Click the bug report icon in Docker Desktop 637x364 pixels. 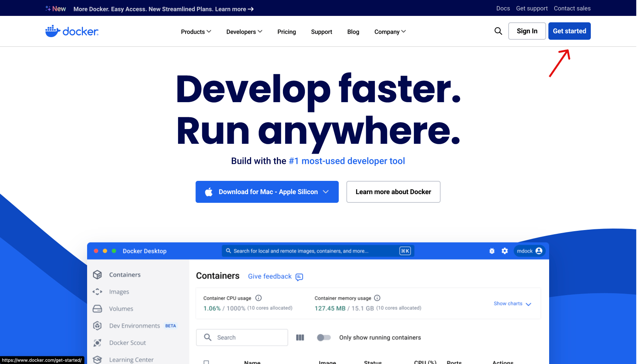(492, 250)
